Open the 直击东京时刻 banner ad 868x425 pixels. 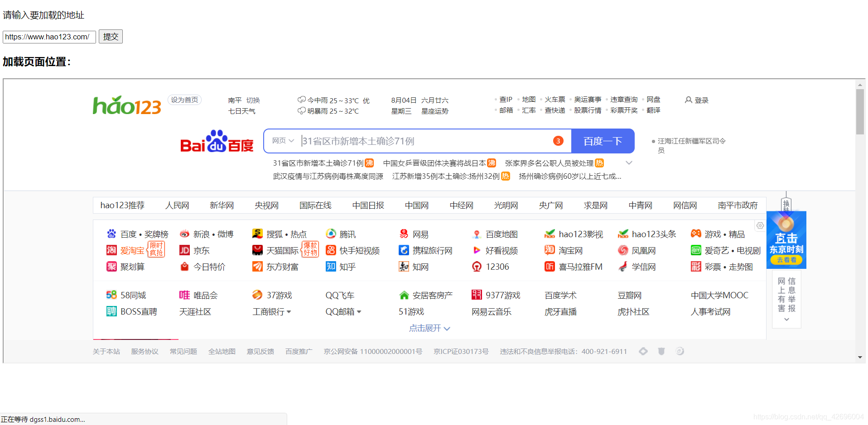click(786, 240)
